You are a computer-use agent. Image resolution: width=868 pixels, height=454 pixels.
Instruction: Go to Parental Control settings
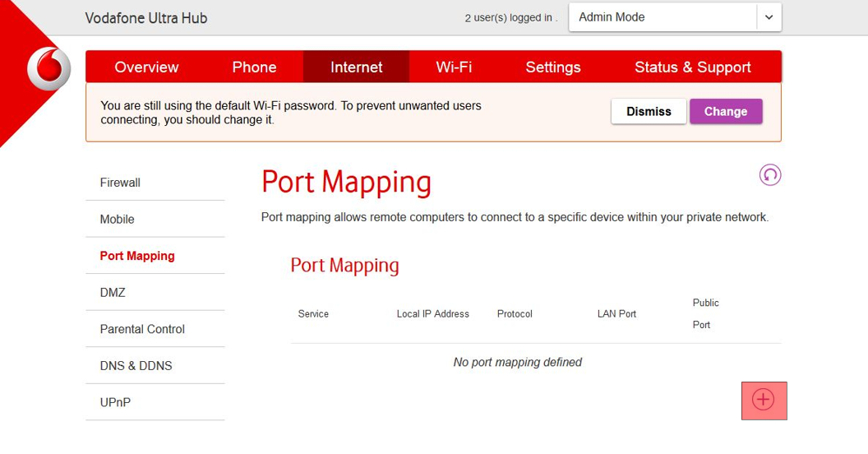click(142, 329)
